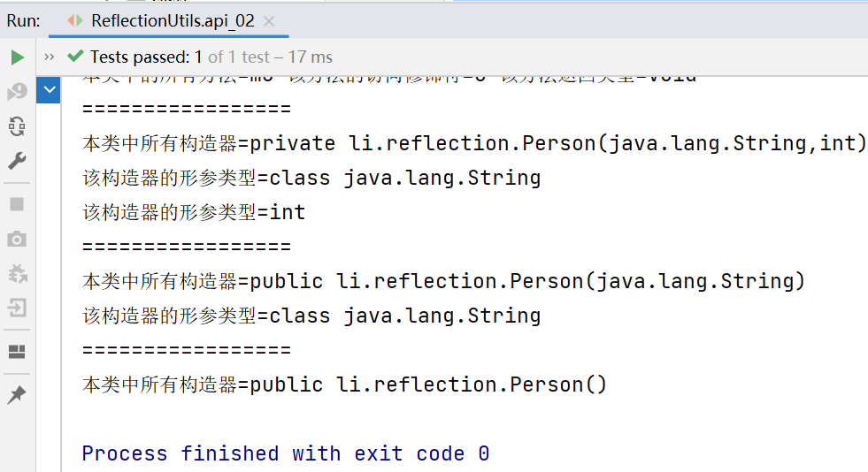Click the Rerun Failed Tests icon
The width and height of the screenshot is (868, 472).
point(17,92)
